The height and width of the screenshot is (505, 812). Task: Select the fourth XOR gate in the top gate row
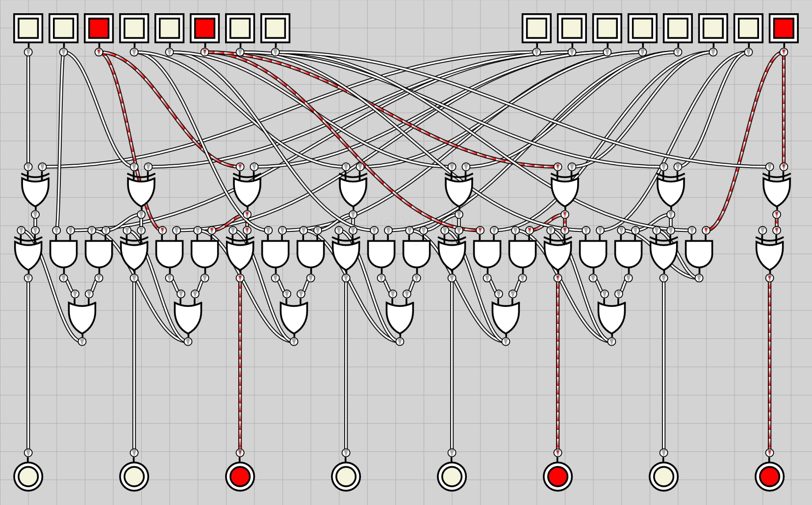click(x=353, y=190)
